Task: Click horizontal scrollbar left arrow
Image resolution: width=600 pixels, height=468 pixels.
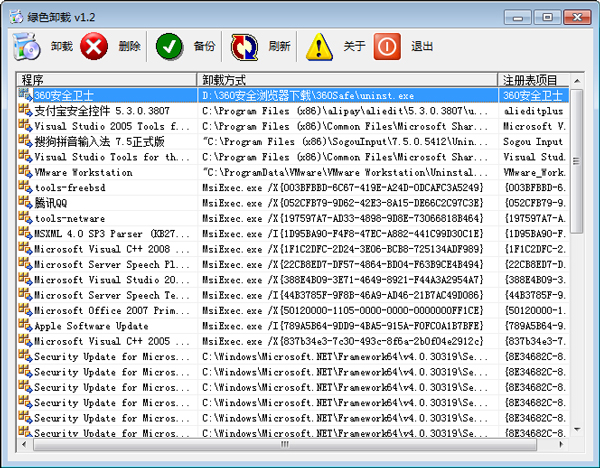Action: 24,444
